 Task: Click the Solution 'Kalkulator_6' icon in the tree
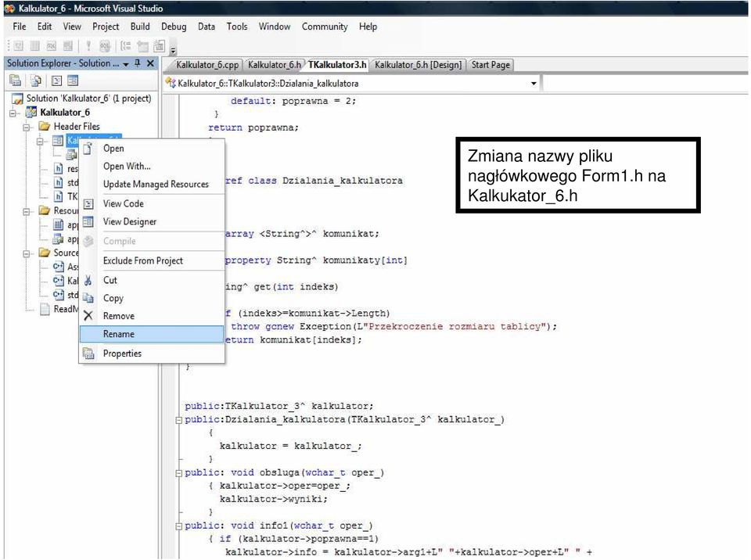(17, 99)
